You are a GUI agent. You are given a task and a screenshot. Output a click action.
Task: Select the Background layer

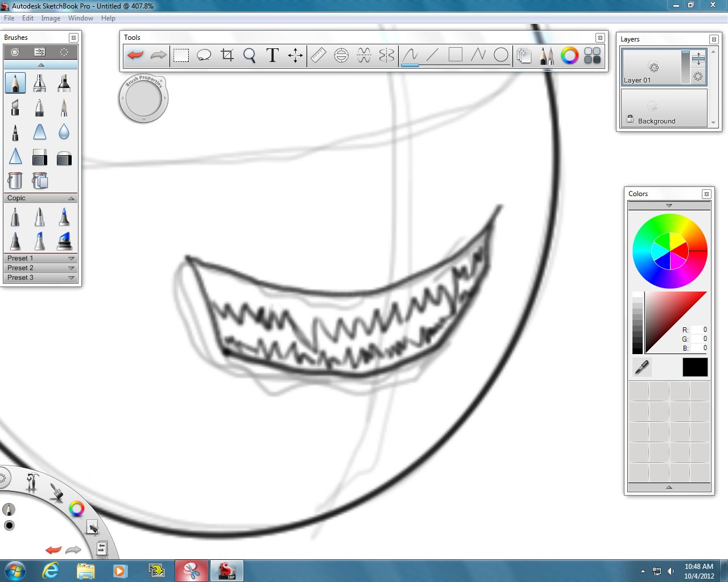click(x=664, y=107)
